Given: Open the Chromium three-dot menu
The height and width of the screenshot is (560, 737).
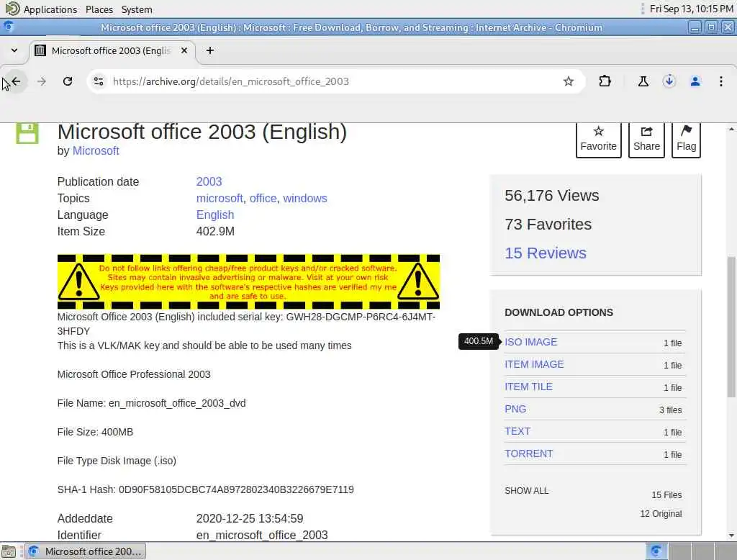Looking at the screenshot, I should [721, 81].
